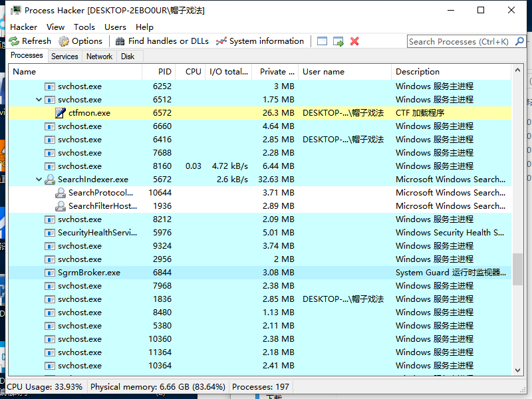Sort by the PID column header
Screen dimensions: 532x399
[164, 72]
